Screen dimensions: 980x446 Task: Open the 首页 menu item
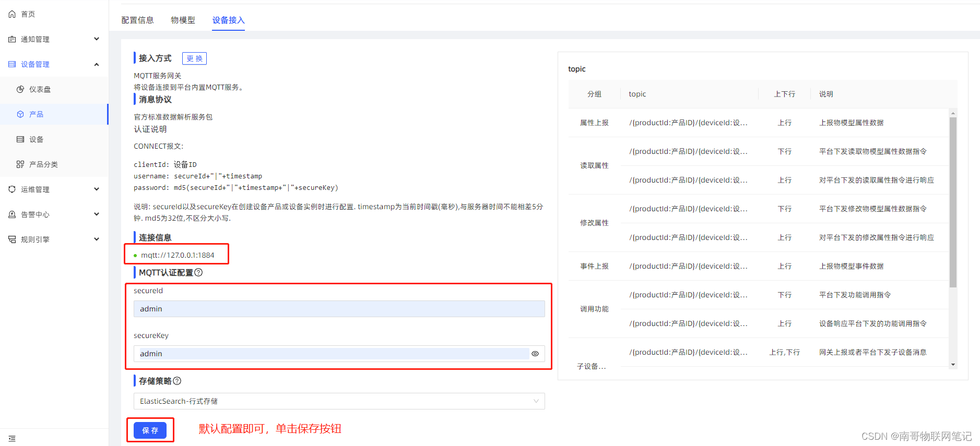[x=54, y=14]
